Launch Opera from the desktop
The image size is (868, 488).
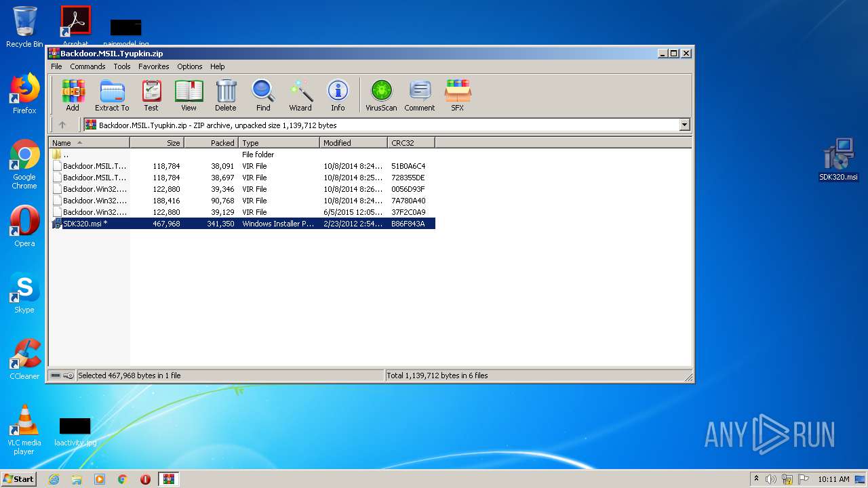[x=24, y=226]
